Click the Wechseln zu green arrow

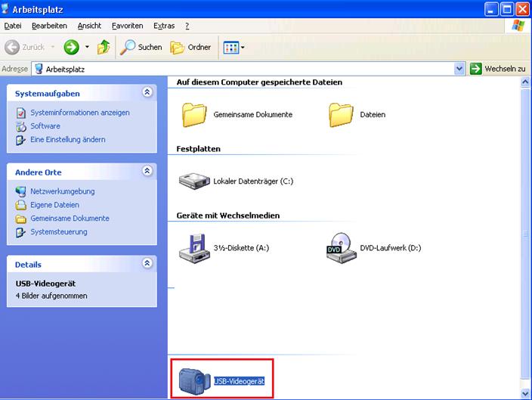pos(475,69)
